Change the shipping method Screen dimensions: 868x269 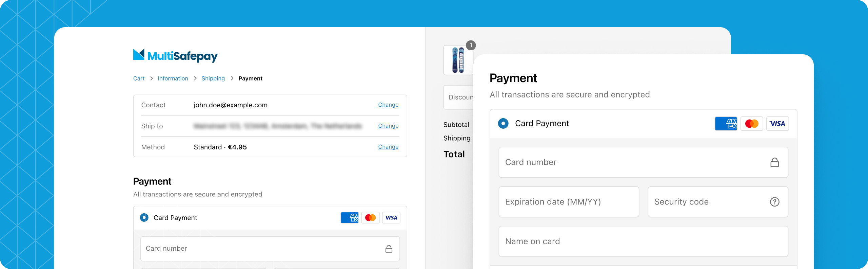pos(388,147)
